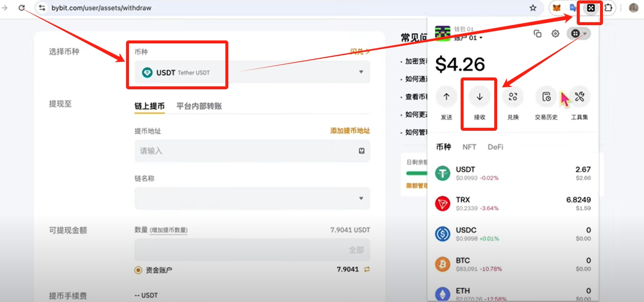Click the BTC token icon in wallet list
644x302 pixels.
pyautogui.click(x=443, y=264)
